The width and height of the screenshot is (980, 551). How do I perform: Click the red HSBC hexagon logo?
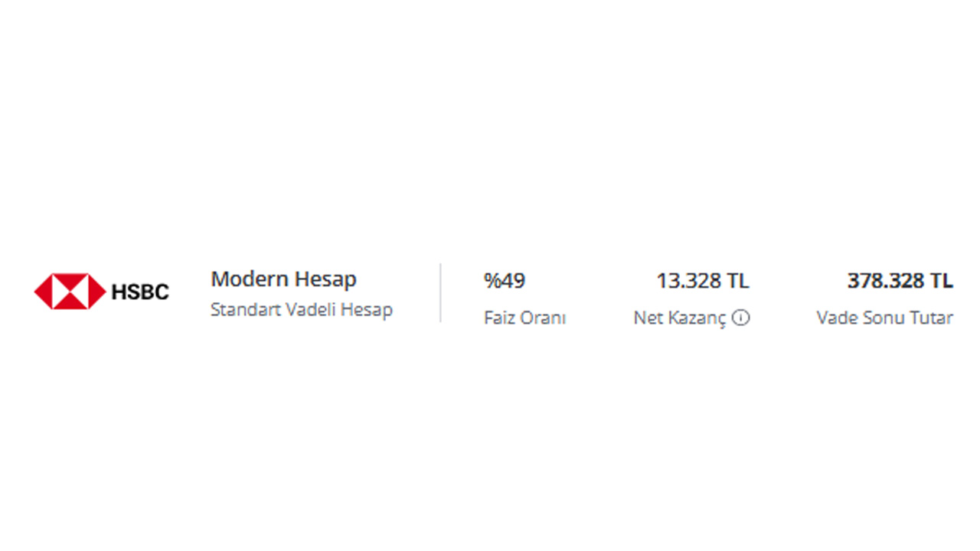[70, 292]
